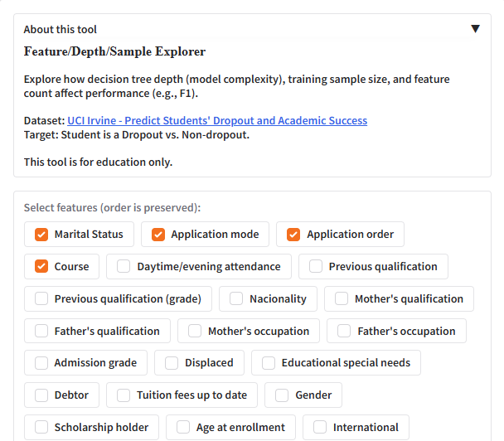Tick the Debtor checkbox

click(41, 395)
